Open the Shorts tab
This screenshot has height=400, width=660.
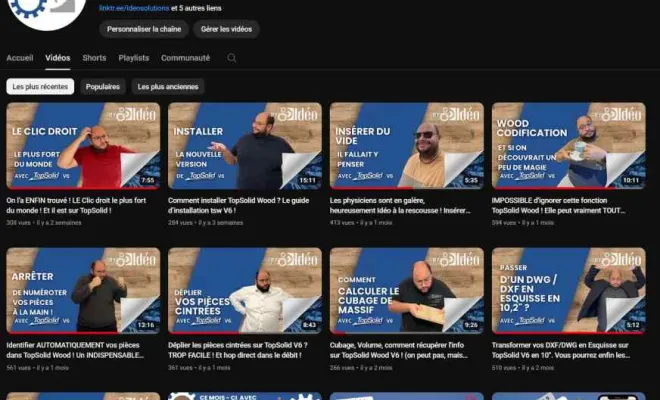point(94,58)
